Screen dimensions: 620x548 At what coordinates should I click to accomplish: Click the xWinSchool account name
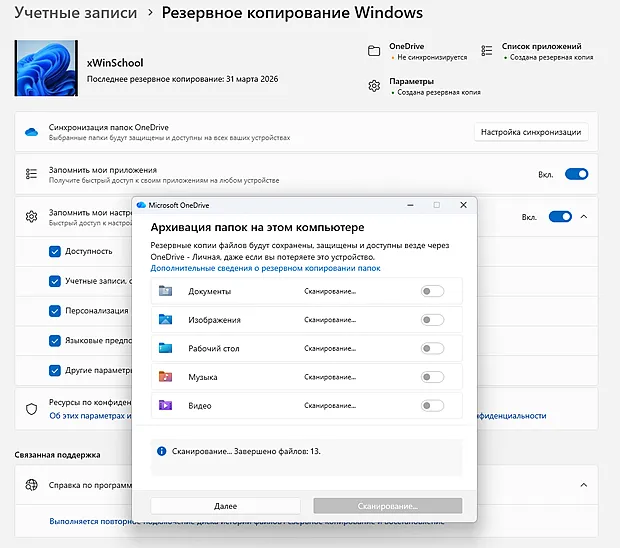coord(115,63)
